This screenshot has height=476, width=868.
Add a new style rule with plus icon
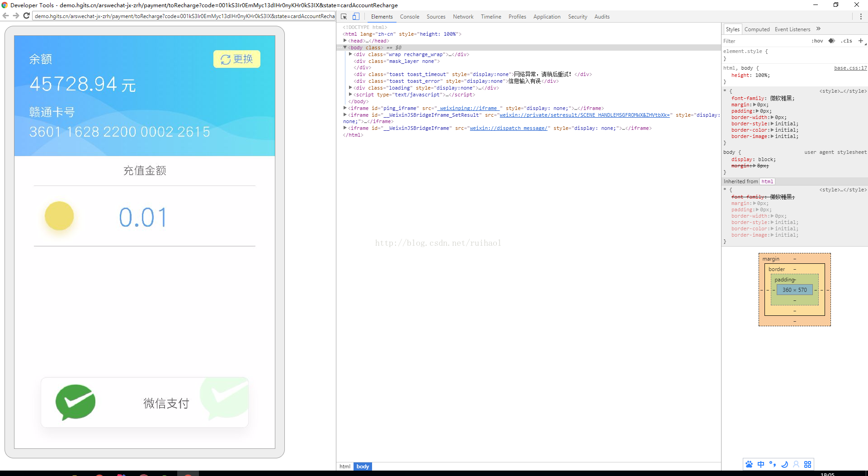pos(861,41)
